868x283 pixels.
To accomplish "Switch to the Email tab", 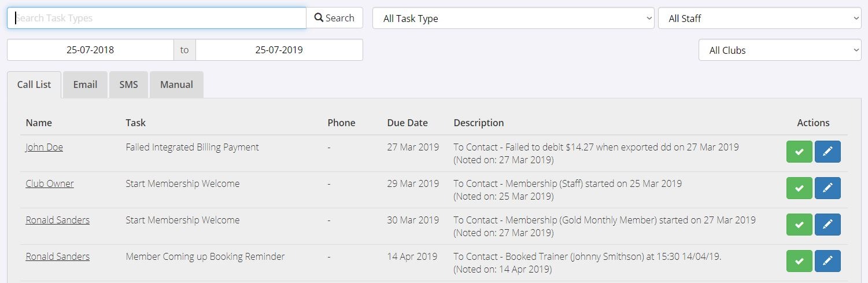I will pos(85,84).
